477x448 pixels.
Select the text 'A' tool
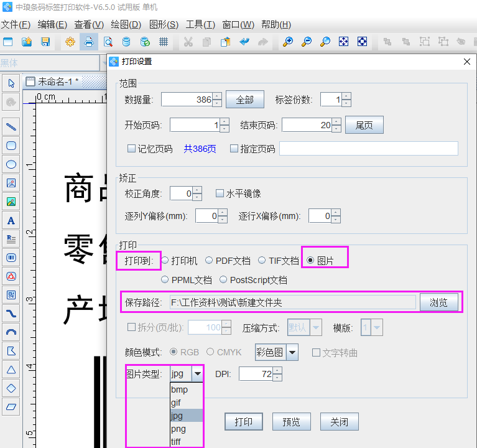pos(11,220)
